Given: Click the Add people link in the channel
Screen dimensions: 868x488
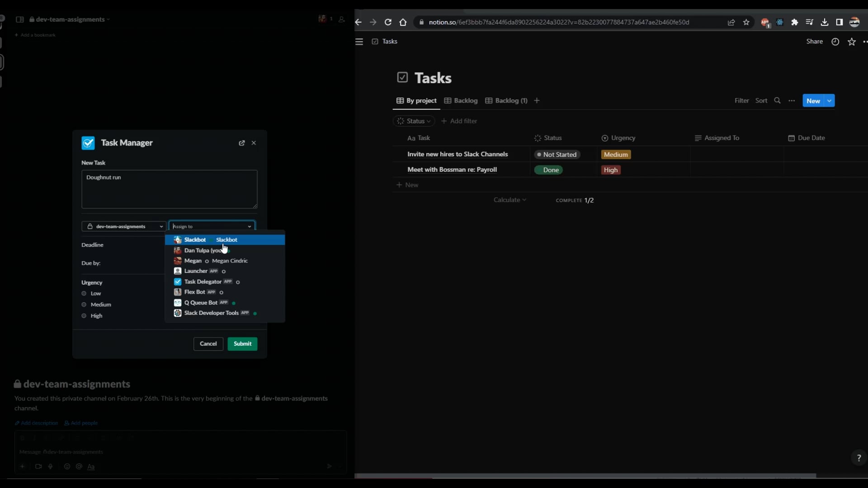Looking at the screenshot, I should (84, 423).
